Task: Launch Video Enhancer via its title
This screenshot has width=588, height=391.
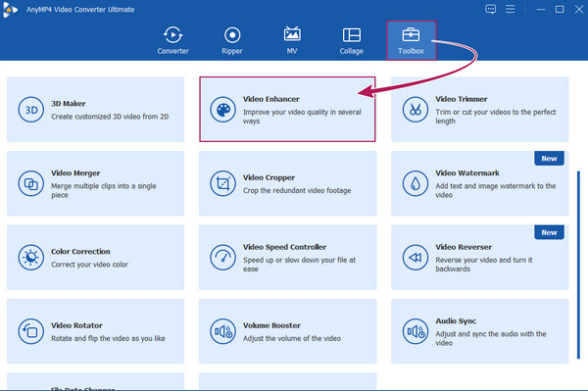Action: point(271,99)
